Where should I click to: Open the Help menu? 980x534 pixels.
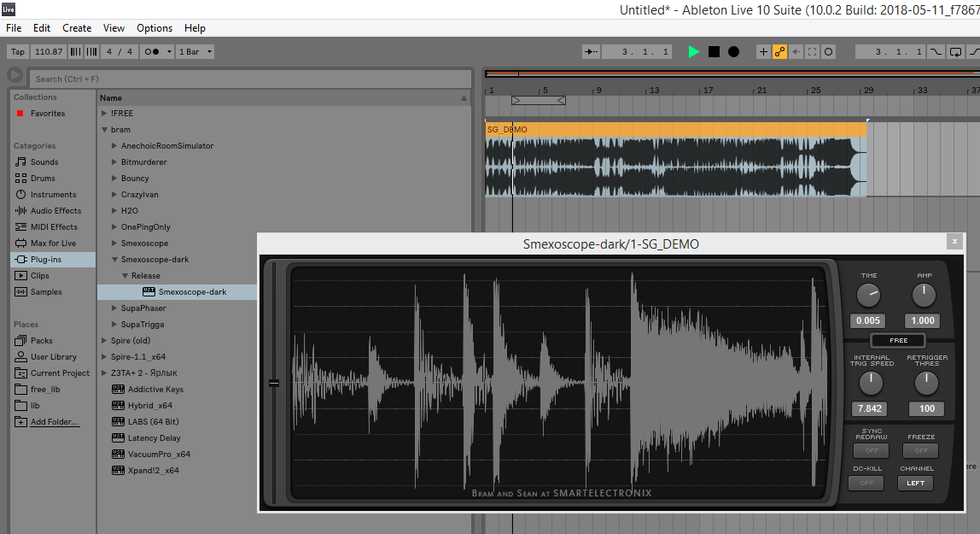[195, 28]
